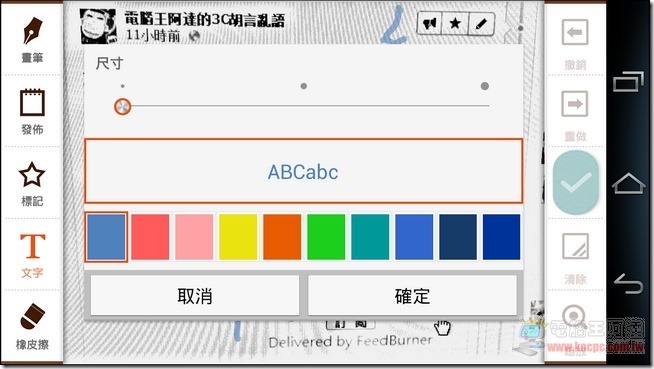Select the steel blue color swatch
Screen dimensions: 654x369
point(106,237)
